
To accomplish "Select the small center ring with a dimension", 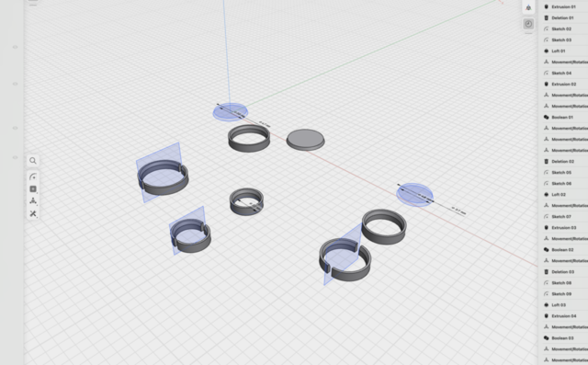I will click(x=246, y=202).
